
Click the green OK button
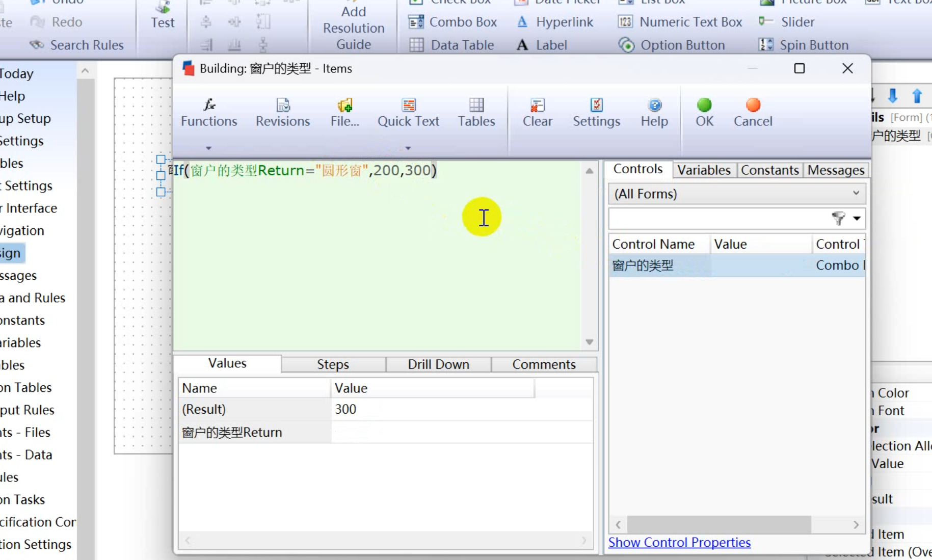click(x=704, y=112)
